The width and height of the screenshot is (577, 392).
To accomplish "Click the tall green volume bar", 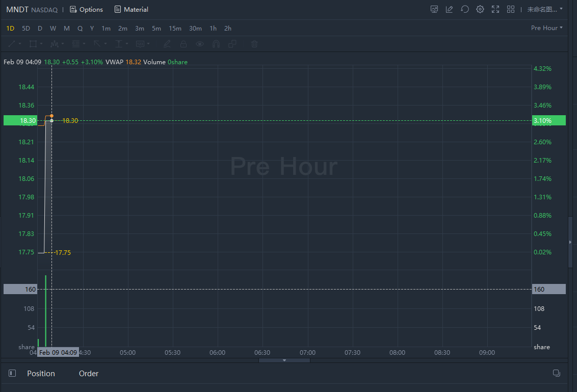I will (46, 310).
